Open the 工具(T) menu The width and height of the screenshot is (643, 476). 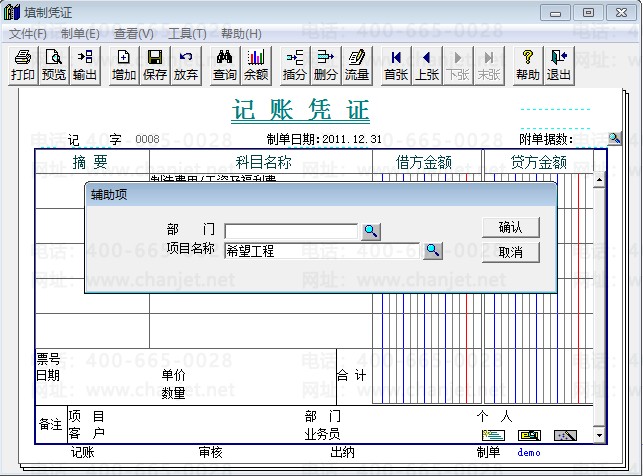pos(187,33)
